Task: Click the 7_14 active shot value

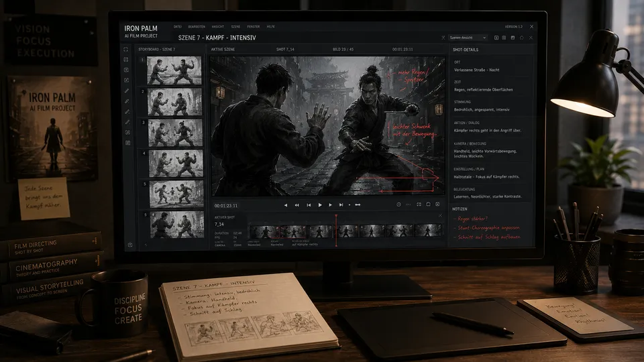Action: click(x=219, y=225)
